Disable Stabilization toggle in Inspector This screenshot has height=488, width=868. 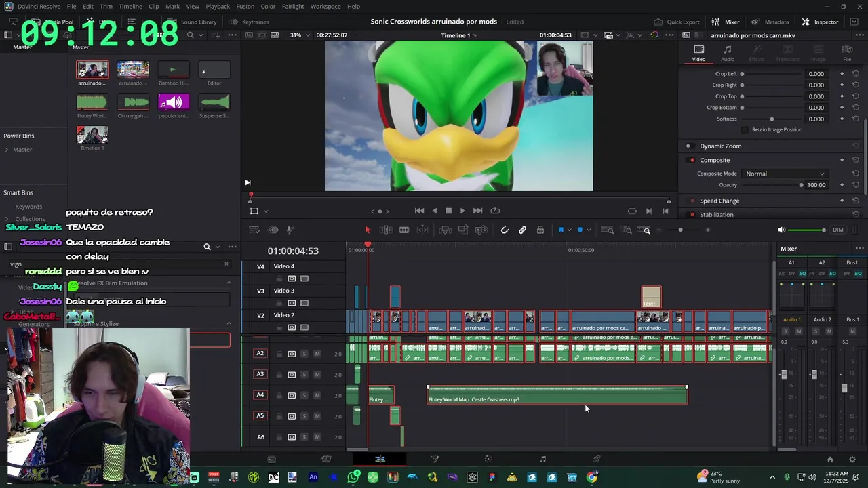[x=692, y=215]
